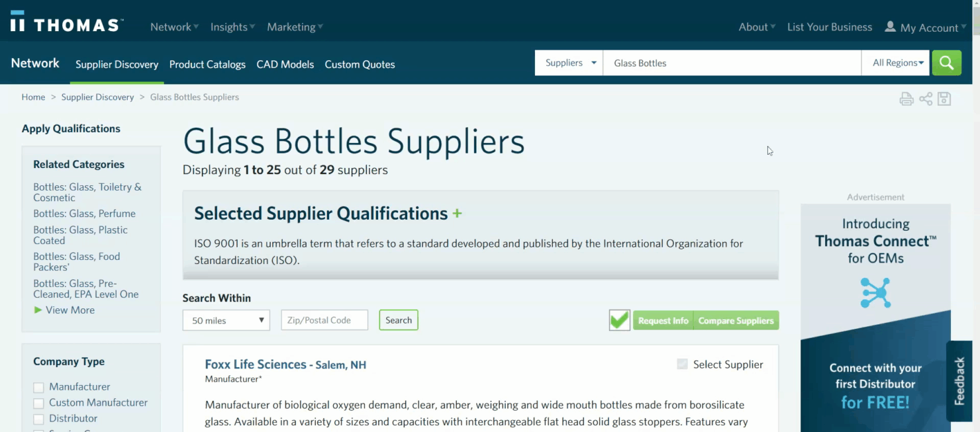Screen dimensions: 980x432
Task: Click the Compare Suppliers button
Action: [736, 320]
